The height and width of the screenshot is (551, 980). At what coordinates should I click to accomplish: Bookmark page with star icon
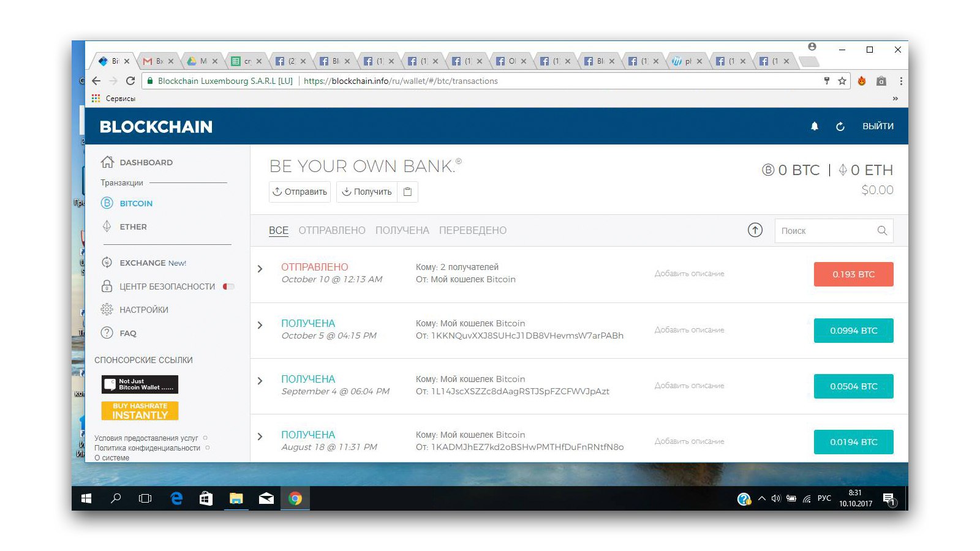click(x=842, y=81)
